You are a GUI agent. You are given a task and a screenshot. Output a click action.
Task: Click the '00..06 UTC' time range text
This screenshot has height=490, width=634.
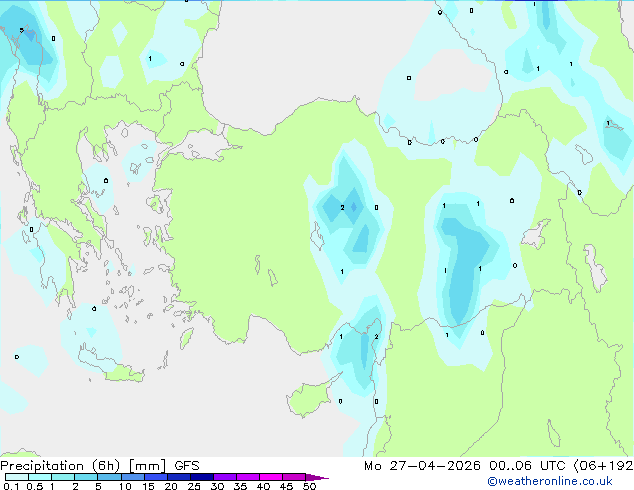(527, 466)
